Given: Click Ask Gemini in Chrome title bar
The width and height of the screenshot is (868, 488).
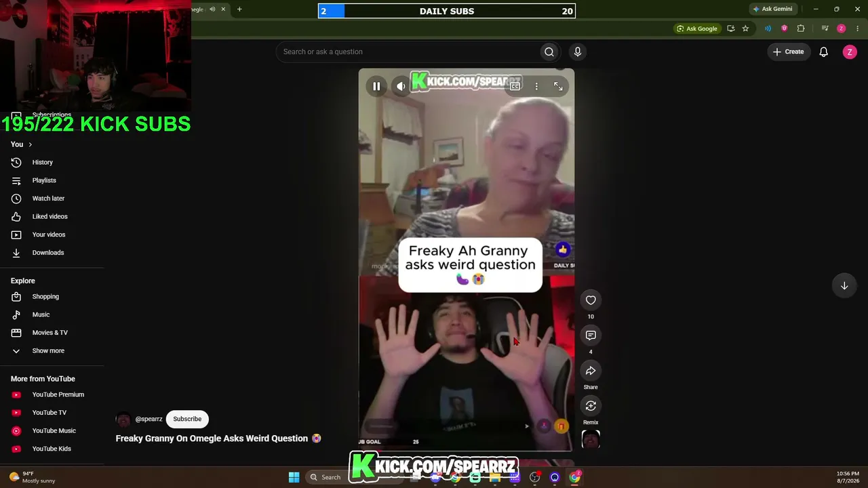Looking at the screenshot, I should point(772,9).
